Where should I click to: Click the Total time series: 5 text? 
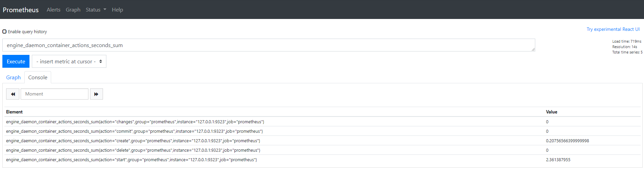pyautogui.click(x=627, y=52)
